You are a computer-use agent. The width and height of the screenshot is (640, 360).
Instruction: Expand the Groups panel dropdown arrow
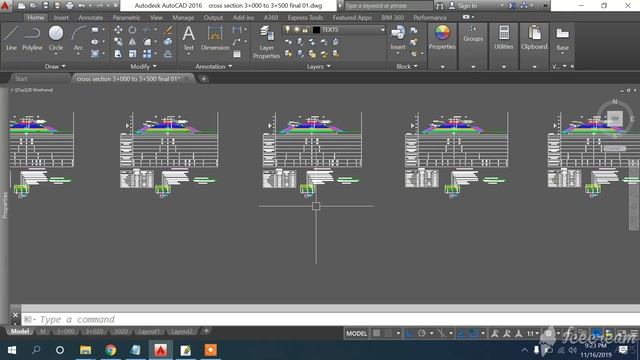[473, 67]
